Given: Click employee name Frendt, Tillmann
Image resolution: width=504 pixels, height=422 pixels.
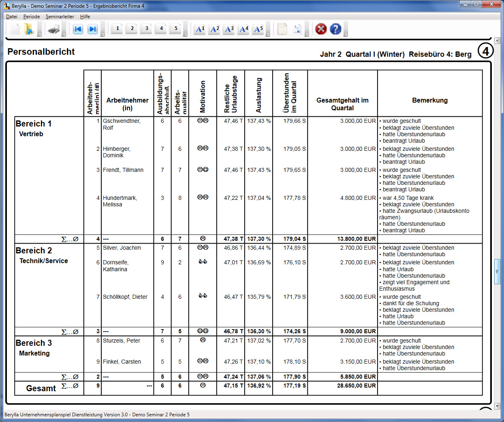Looking at the screenshot, I should point(123,170).
